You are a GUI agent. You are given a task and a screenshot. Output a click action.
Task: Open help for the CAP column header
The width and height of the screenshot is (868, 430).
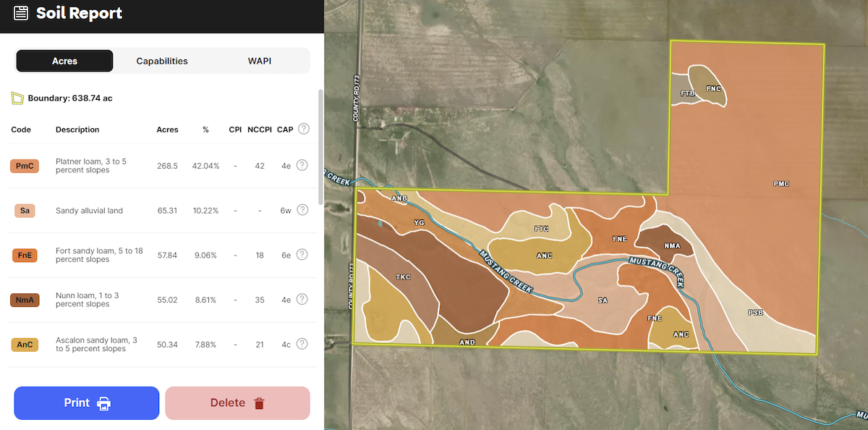tap(304, 129)
